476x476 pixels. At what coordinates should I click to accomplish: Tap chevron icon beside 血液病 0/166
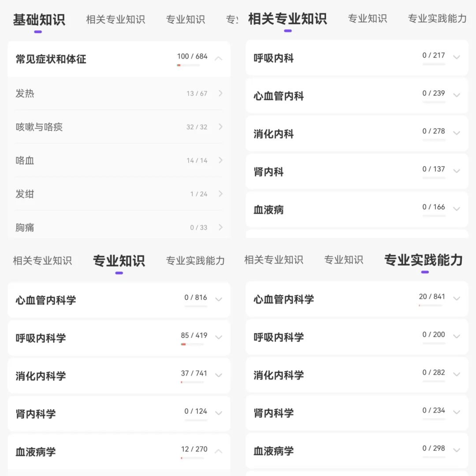457,209
